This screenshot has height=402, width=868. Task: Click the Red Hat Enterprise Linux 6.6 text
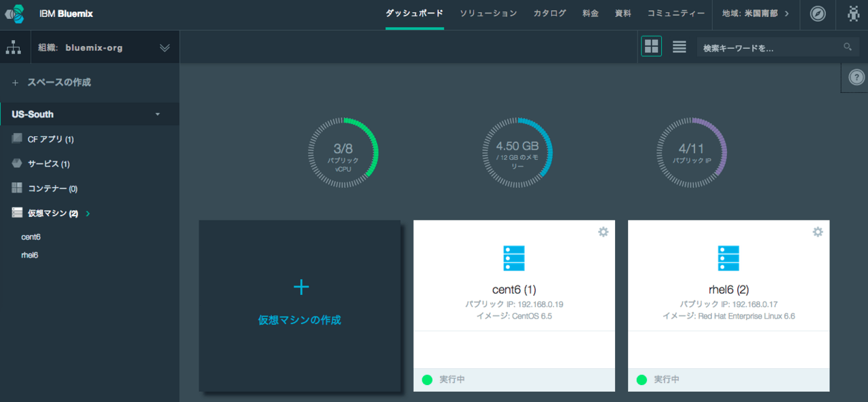pos(747,317)
